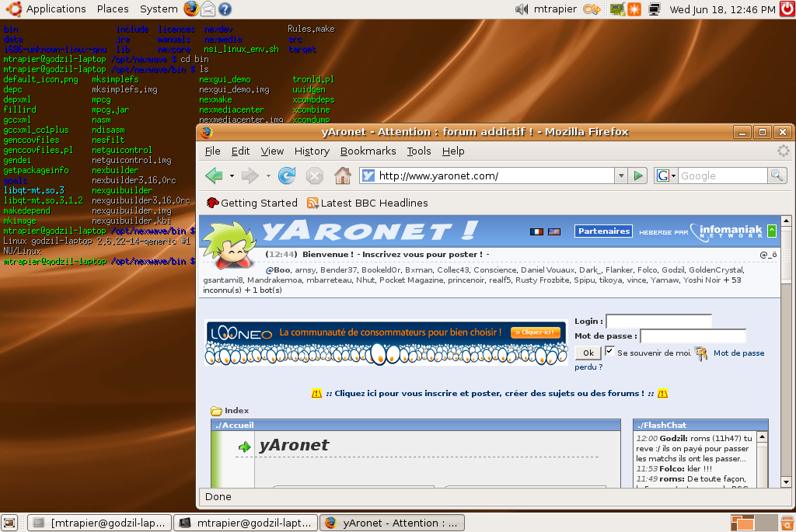Click the stop loading button
The height and width of the screenshot is (532, 796).
[315, 176]
